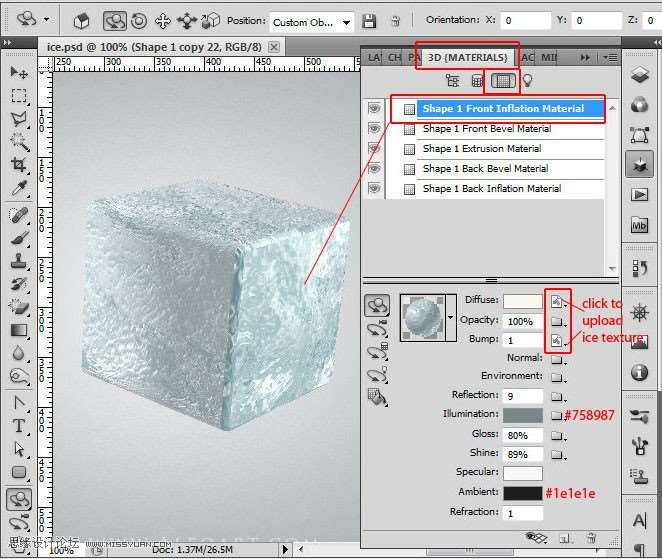Screen dimensions: 662x559
Task: Select the Polygonal Lasso tool
Action: coord(18,119)
